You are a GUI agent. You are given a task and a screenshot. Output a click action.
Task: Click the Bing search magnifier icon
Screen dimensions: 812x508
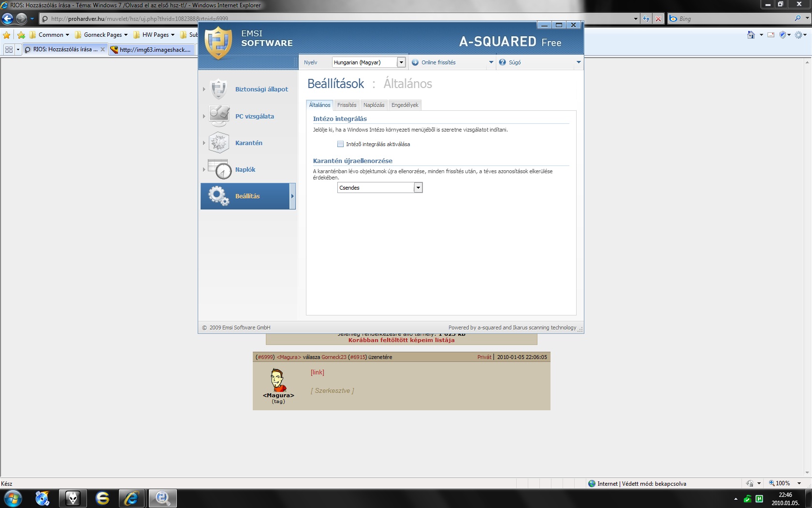pyautogui.click(x=797, y=19)
